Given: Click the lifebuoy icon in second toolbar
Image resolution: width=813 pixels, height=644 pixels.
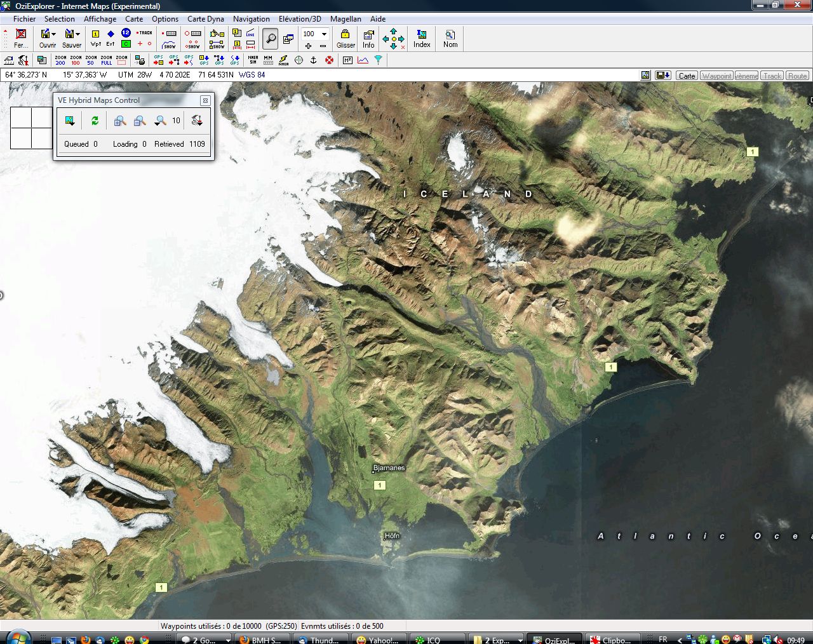Looking at the screenshot, I should coord(329,60).
